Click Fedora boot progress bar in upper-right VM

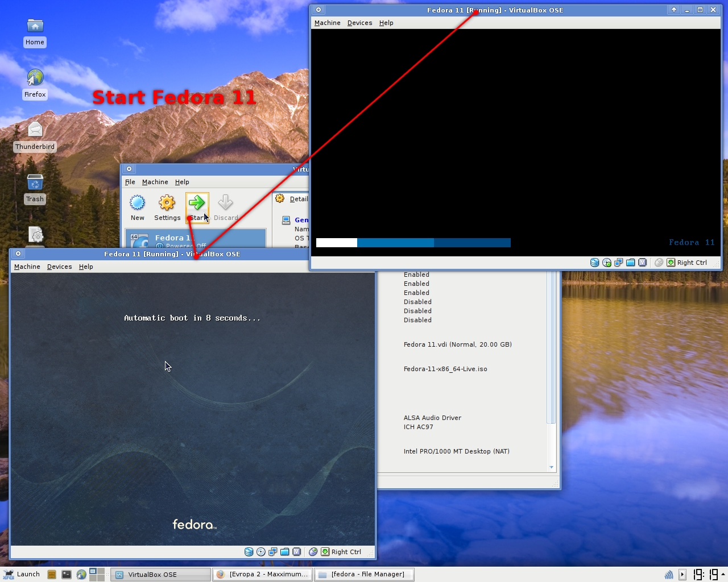(413, 243)
